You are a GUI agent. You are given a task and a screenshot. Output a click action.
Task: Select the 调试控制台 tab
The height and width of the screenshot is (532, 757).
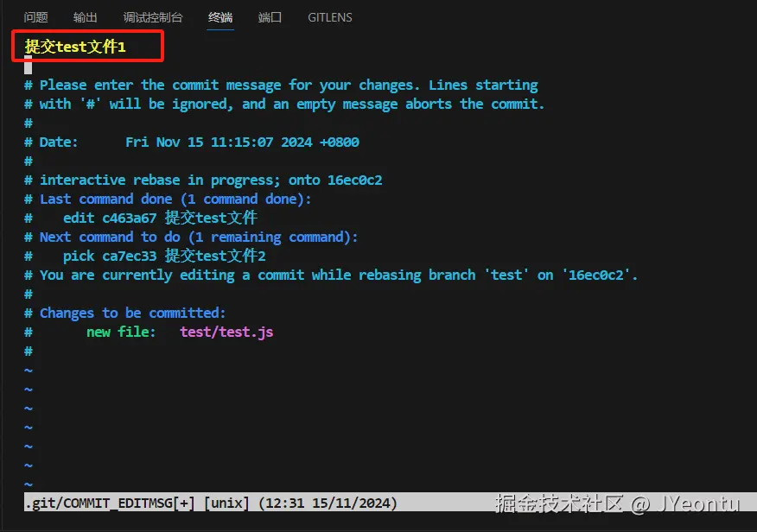(x=153, y=17)
